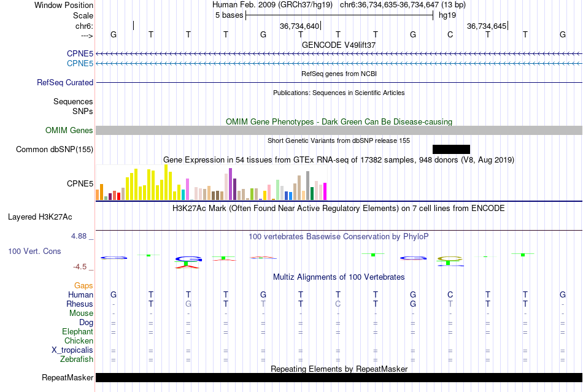Click the X_tropicalis alignment row label

point(72,350)
